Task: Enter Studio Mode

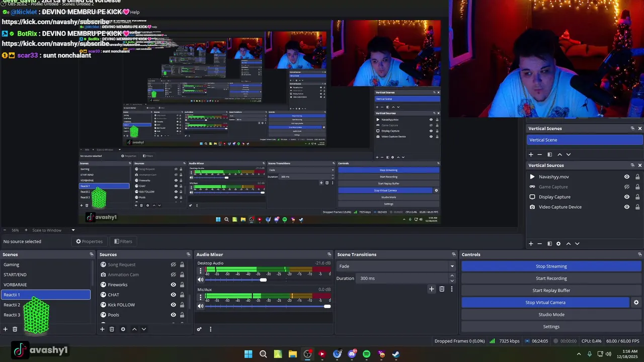Action: [x=551, y=315]
